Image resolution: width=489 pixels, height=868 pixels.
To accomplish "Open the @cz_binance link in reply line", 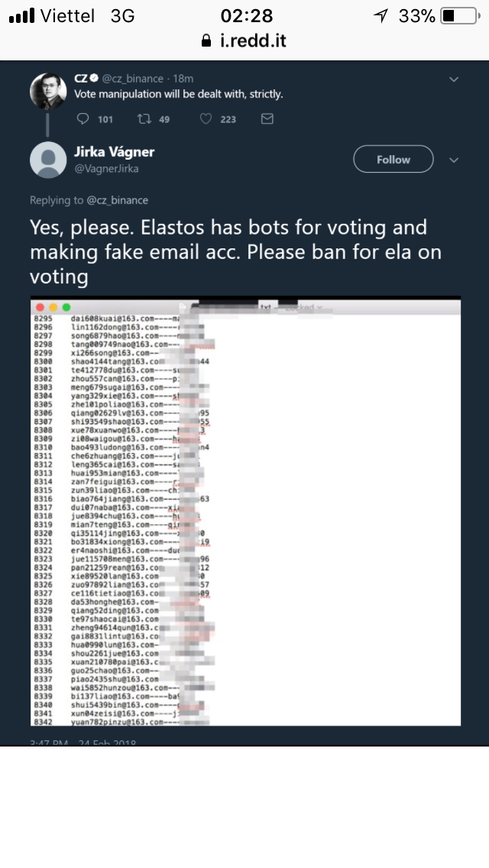I will 117,200.
